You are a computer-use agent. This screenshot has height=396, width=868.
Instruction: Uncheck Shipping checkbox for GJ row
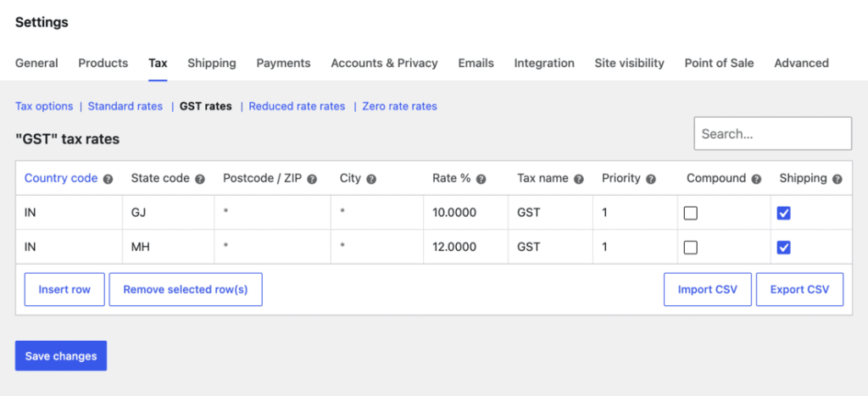coord(783,213)
